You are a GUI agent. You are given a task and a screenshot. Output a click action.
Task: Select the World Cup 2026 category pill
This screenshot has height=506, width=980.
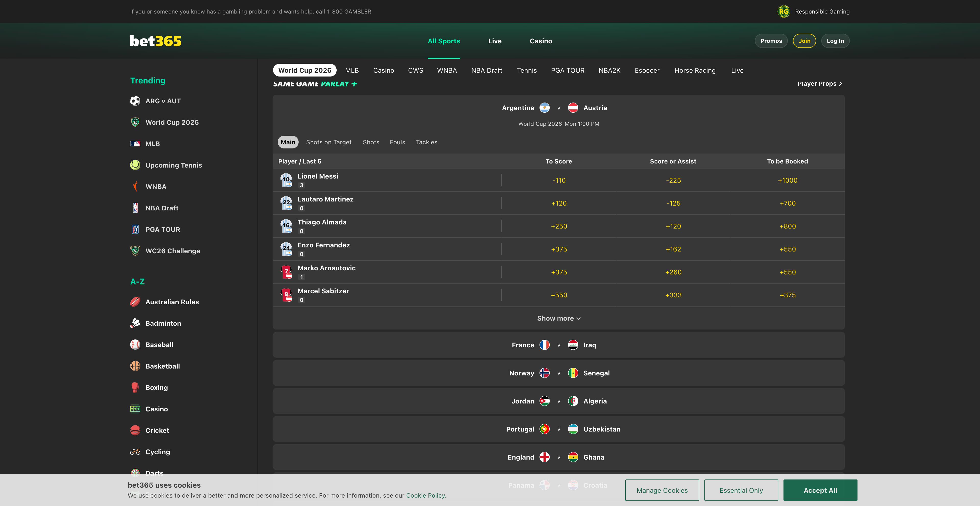pyautogui.click(x=305, y=70)
